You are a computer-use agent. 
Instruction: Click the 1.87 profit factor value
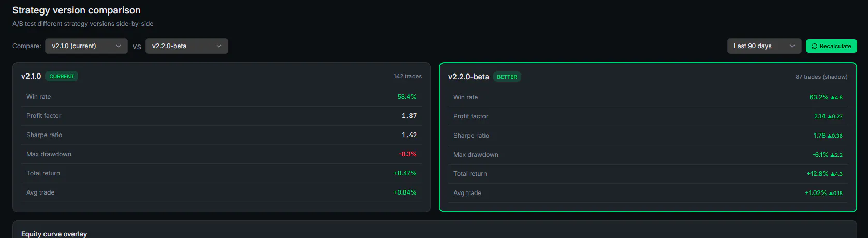click(x=409, y=116)
